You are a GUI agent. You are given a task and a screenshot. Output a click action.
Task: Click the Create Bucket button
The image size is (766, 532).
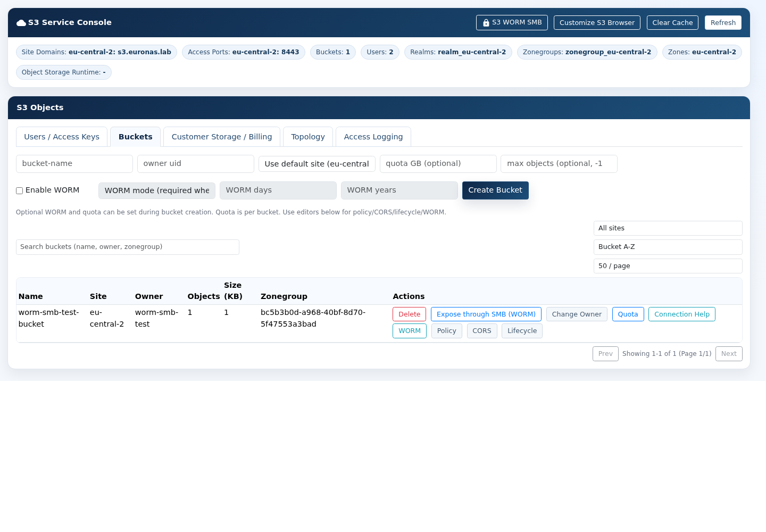point(495,190)
